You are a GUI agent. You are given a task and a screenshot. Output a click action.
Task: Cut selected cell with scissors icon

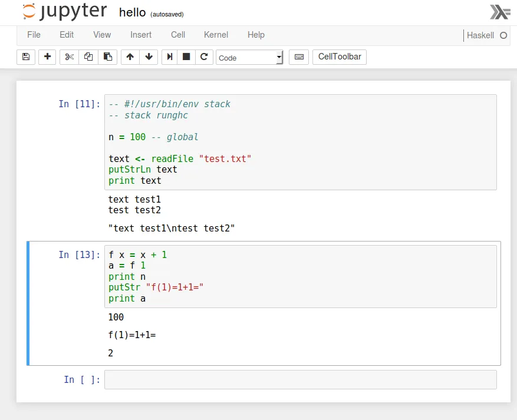pos(69,57)
